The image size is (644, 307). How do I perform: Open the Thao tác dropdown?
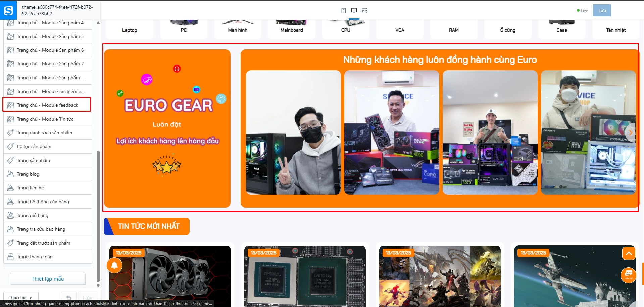coord(21,297)
